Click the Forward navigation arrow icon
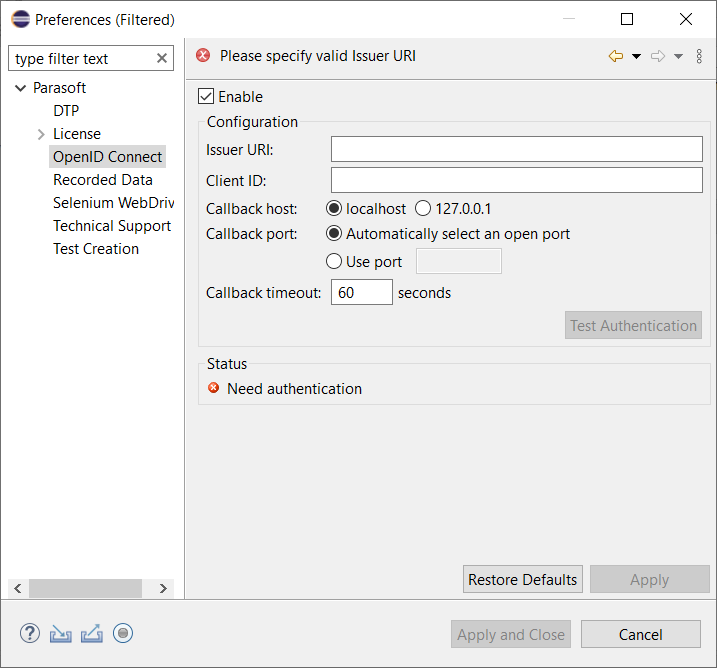Image resolution: width=717 pixels, height=668 pixels. pos(658,56)
